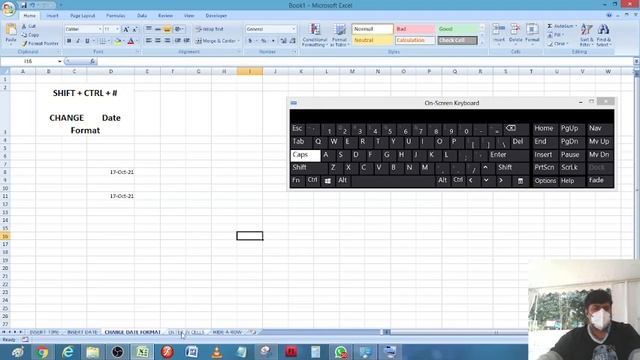Click the Cut command
This screenshot has height=360, width=640.
[x=29, y=26]
